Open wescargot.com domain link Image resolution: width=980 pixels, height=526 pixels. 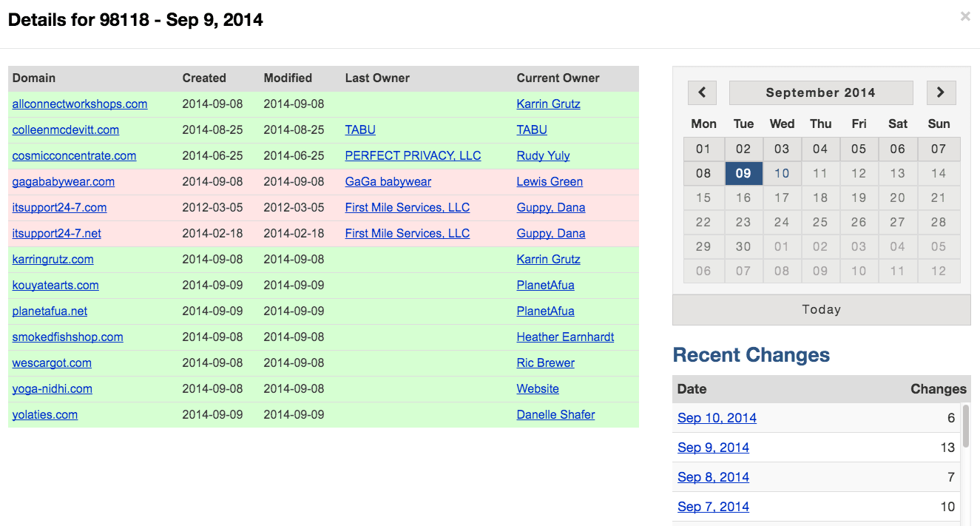[x=52, y=363]
